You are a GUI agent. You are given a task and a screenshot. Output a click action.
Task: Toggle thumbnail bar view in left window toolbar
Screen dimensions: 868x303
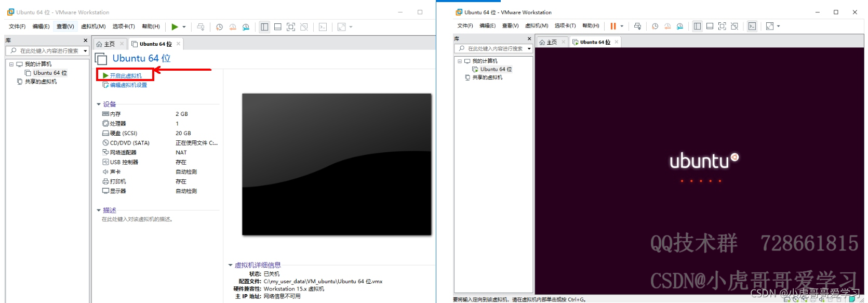click(x=278, y=27)
